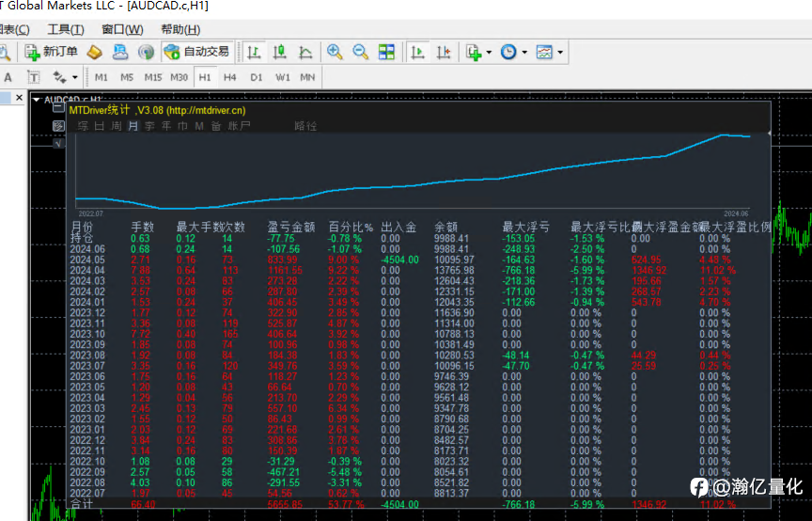The height and width of the screenshot is (521, 812).
Task: Click the 盈亏金额 column header
Action: (x=291, y=227)
